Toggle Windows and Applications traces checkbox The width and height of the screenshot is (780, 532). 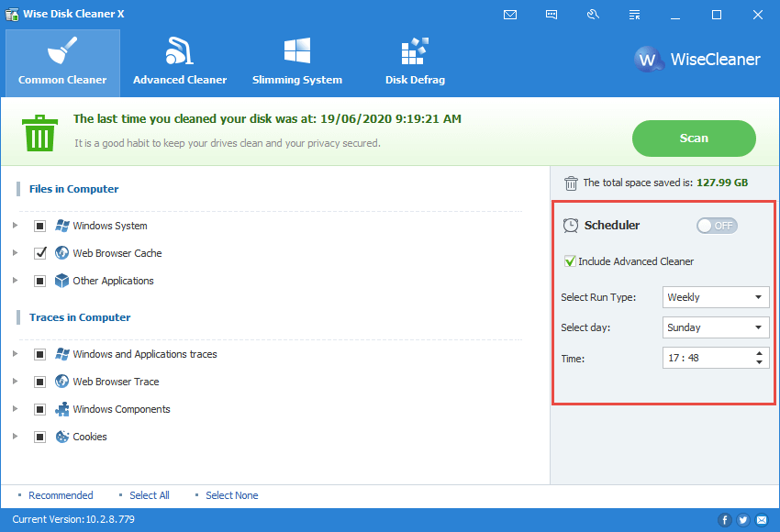click(39, 354)
